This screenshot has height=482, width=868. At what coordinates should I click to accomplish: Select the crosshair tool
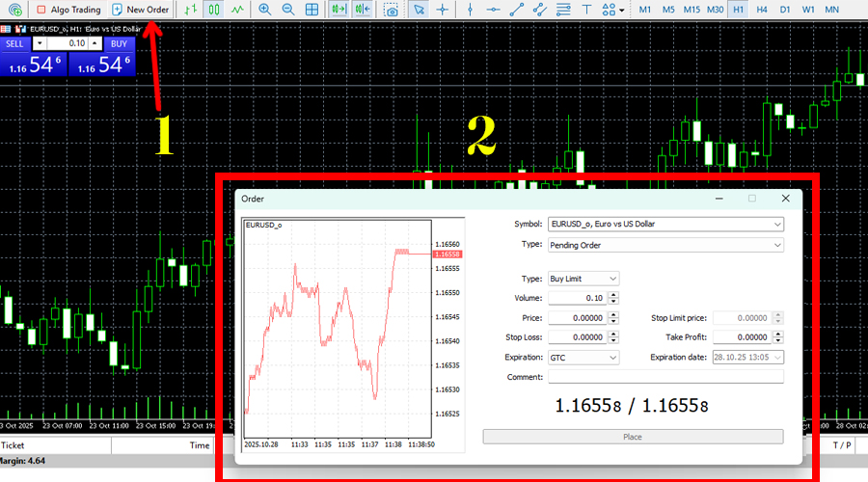click(443, 10)
